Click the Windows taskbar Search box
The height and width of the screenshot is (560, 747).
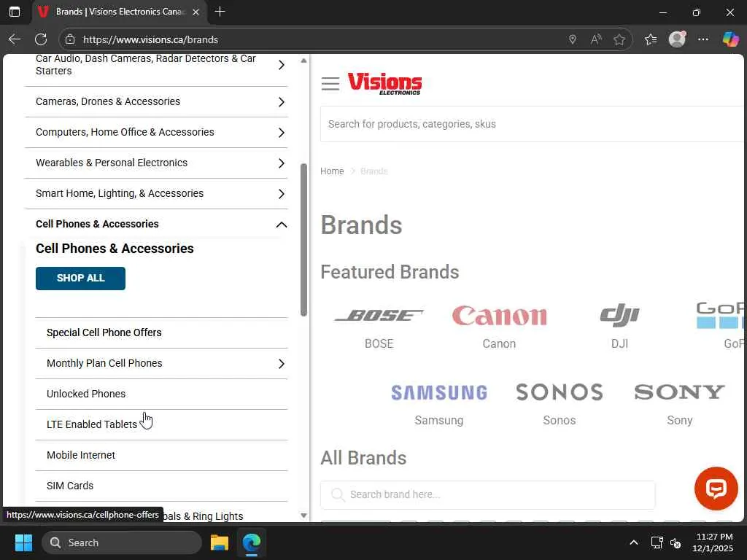(122, 542)
